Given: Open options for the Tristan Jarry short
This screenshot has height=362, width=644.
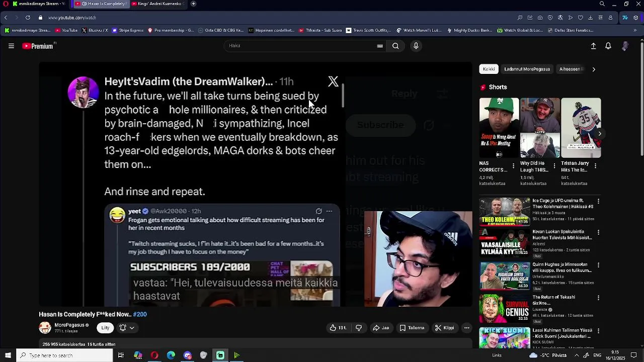Looking at the screenshot, I should click(595, 166).
